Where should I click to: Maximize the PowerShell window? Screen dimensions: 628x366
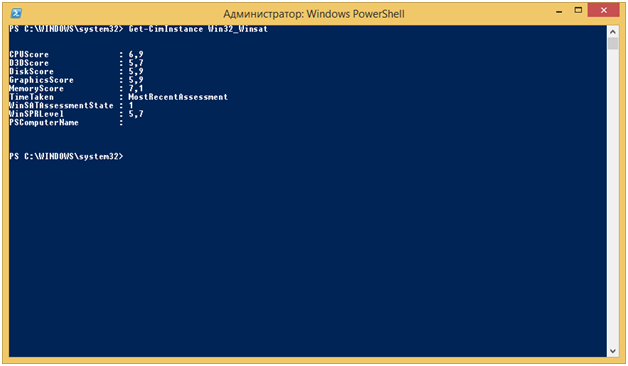pyautogui.click(x=578, y=11)
